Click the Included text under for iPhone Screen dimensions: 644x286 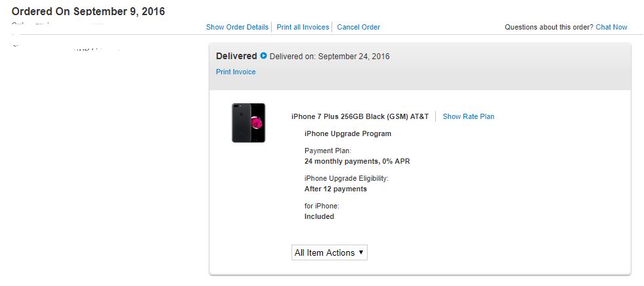coord(319,216)
